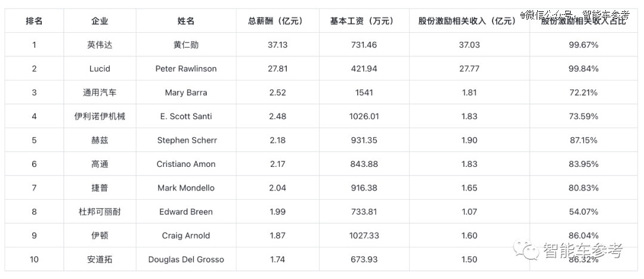Click the 基本工资（万元） column header

click(364, 21)
